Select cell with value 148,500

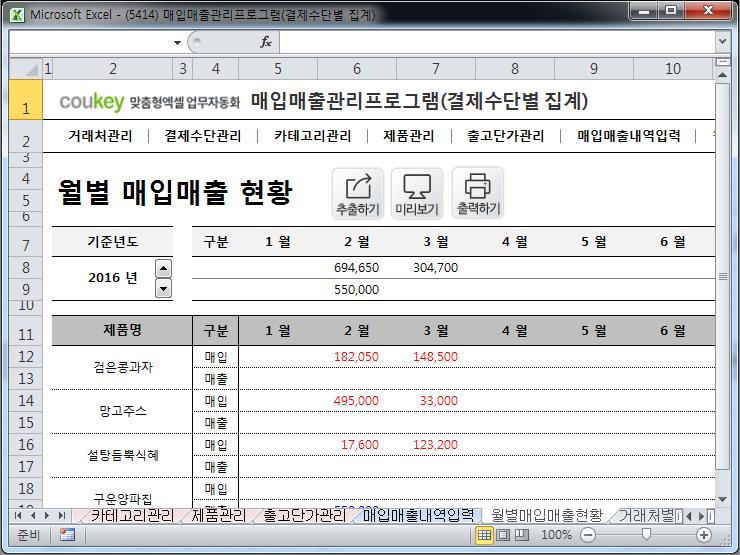[436, 357]
